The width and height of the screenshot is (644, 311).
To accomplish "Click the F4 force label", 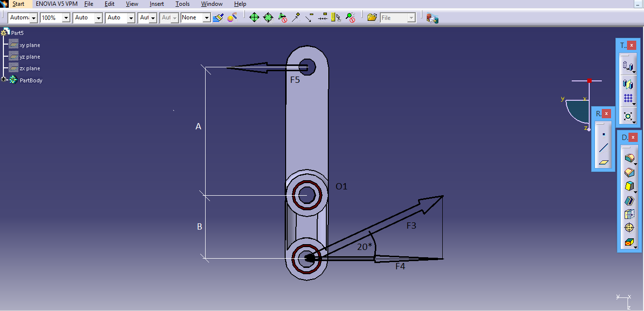I will (400, 266).
